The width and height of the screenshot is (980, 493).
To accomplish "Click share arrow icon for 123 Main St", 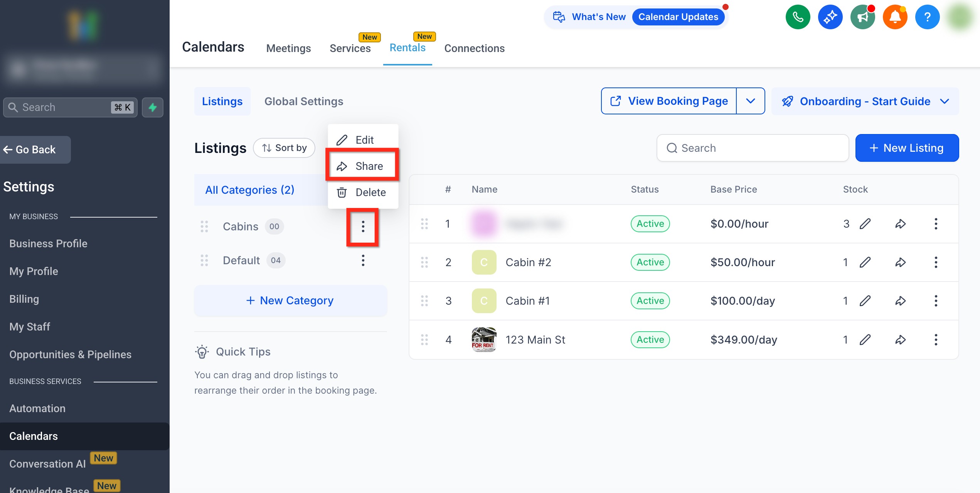I will pyautogui.click(x=900, y=340).
